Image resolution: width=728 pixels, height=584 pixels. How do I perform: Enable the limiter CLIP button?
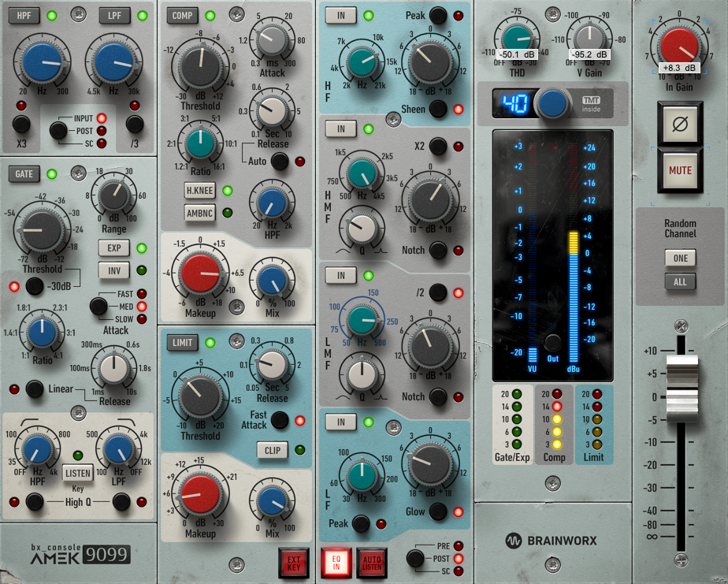[x=272, y=450]
